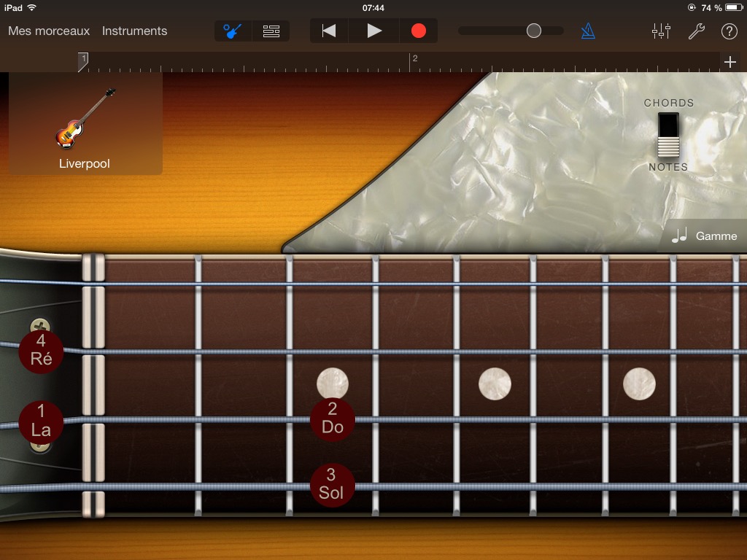The width and height of the screenshot is (747, 560).
Task: Click playhead marker at bar 1
Action: coord(83,62)
